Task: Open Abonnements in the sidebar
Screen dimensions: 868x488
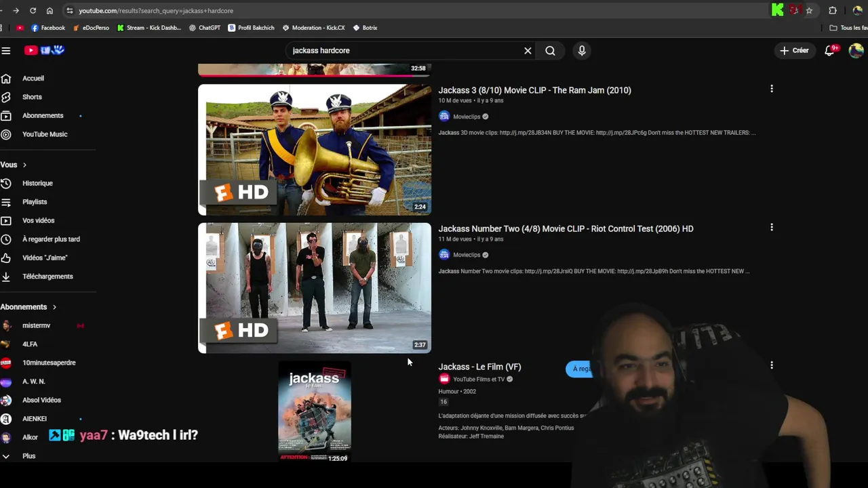Action: [x=43, y=115]
